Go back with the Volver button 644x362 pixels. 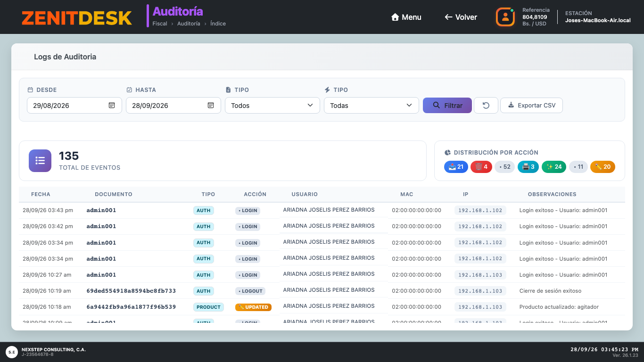pyautogui.click(x=461, y=17)
